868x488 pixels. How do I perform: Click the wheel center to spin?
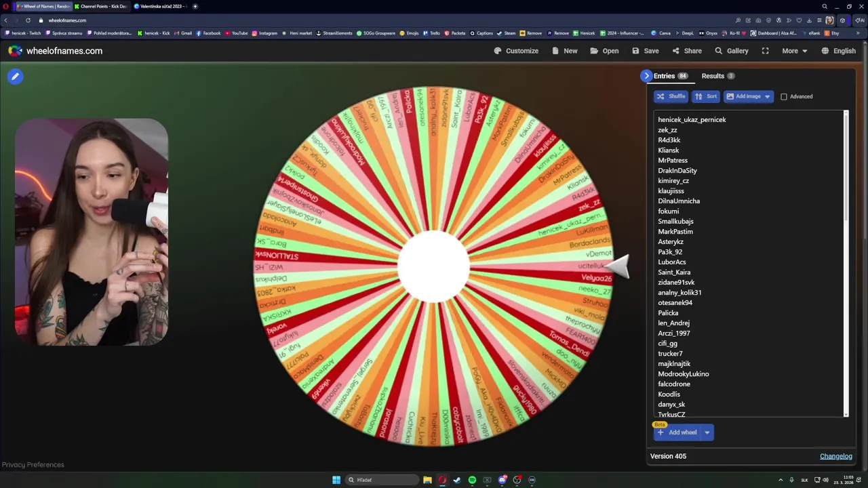click(x=433, y=266)
